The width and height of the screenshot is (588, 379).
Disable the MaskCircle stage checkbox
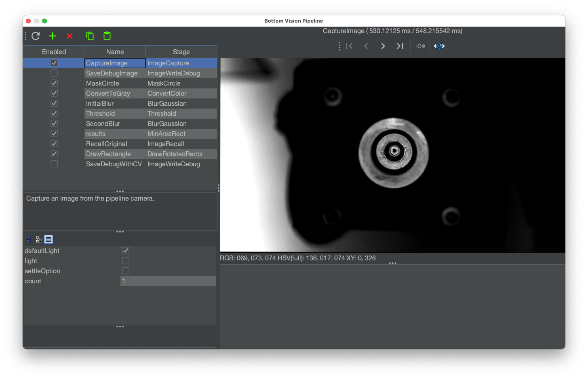pos(54,83)
